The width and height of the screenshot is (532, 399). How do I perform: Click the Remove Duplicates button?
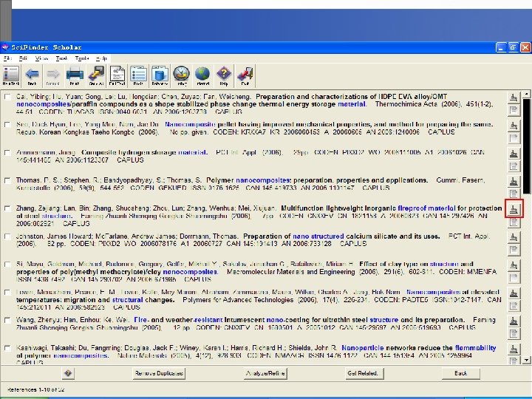[x=159, y=373]
